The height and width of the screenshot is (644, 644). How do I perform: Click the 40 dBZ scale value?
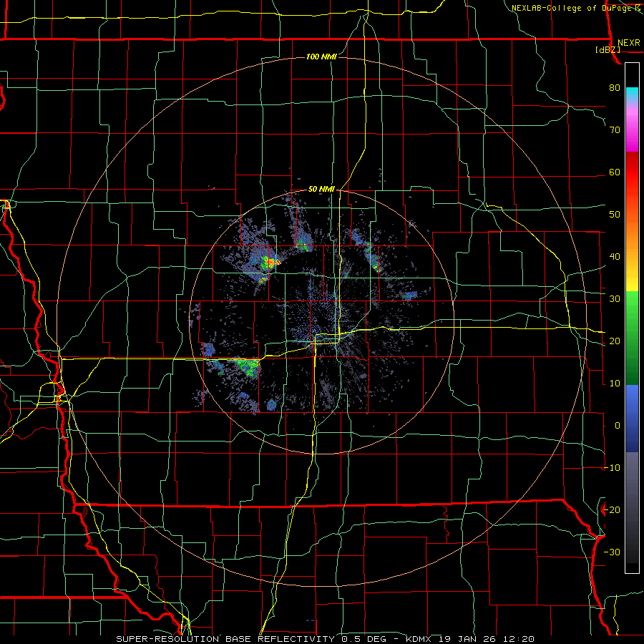pos(615,257)
